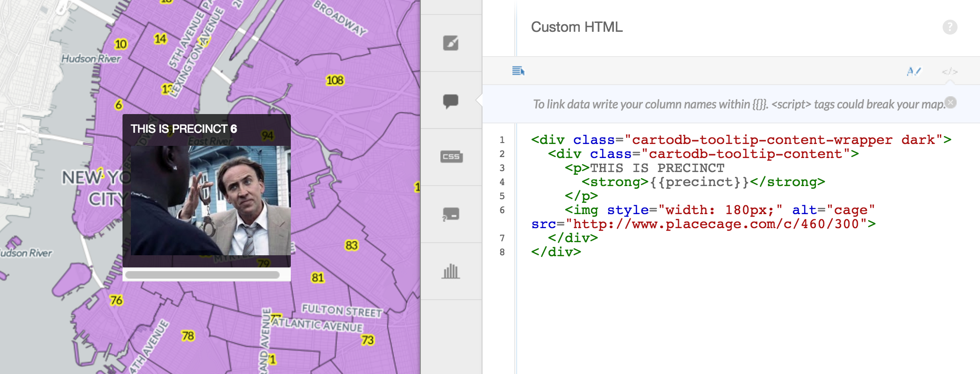980x374 pixels.
Task: Click the THIS IS PRECINCT code line
Action: [645, 168]
